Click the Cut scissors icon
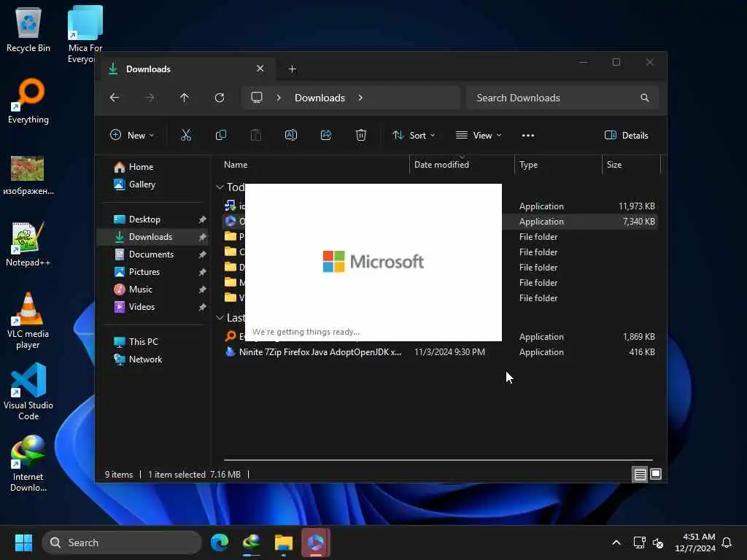This screenshot has height=560, width=747. click(x=186, y=135)
